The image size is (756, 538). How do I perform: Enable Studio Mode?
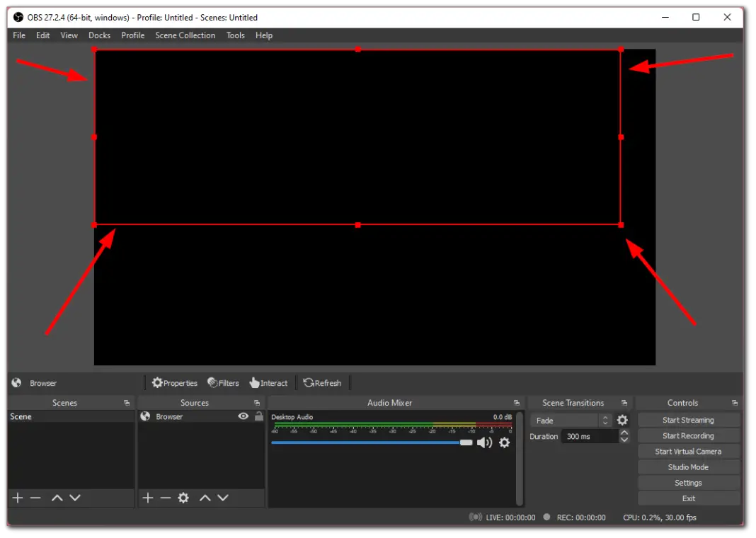688,467
